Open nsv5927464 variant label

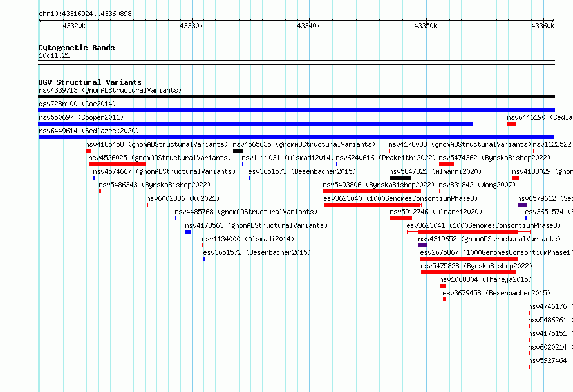pyautogui.click(x=550, y=360)
